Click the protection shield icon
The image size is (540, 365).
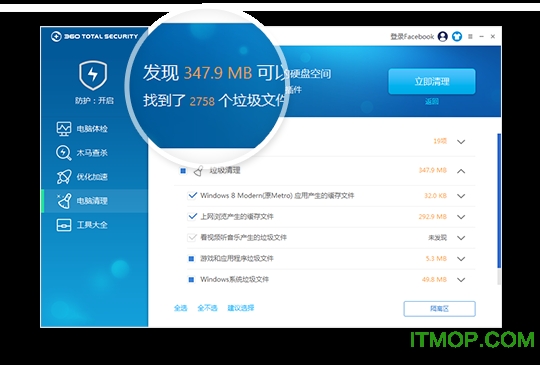coord(93,75)
